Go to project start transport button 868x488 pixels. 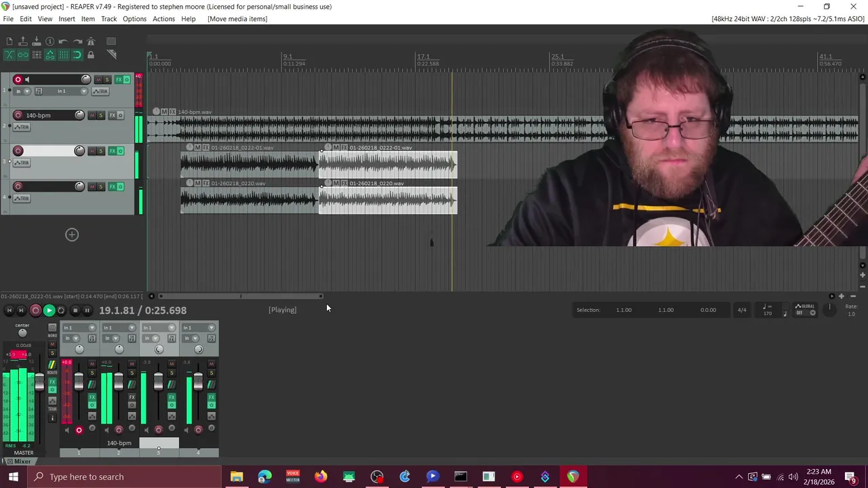coord(9,310)
